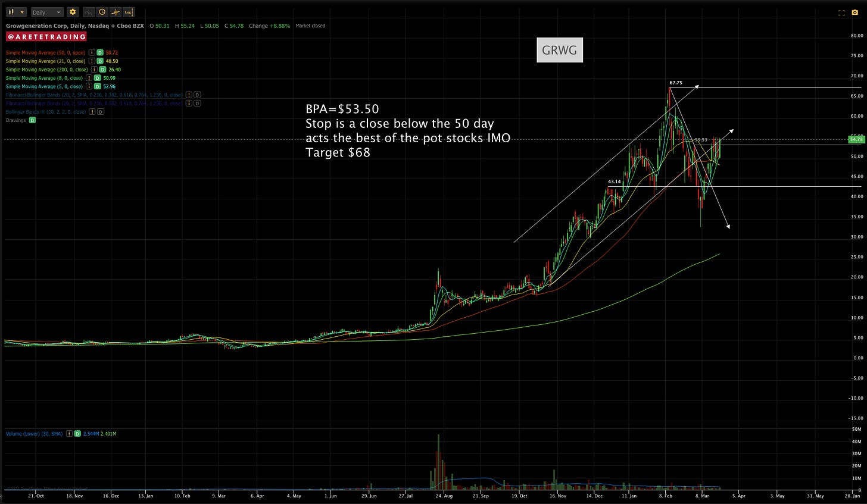Toggle D visibility for SMA (200, 0, close)
The width and height of the screenshot is (867, 504).
(102, 70)
